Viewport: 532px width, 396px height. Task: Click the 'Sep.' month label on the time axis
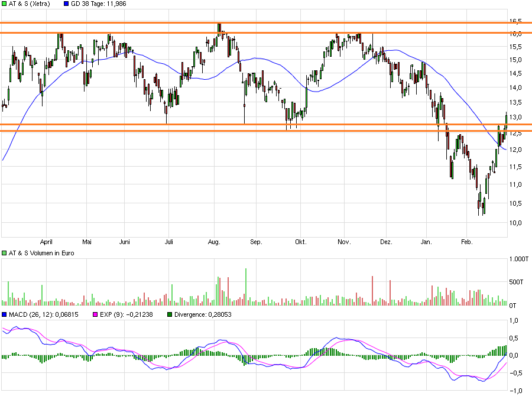click(256, 242)
